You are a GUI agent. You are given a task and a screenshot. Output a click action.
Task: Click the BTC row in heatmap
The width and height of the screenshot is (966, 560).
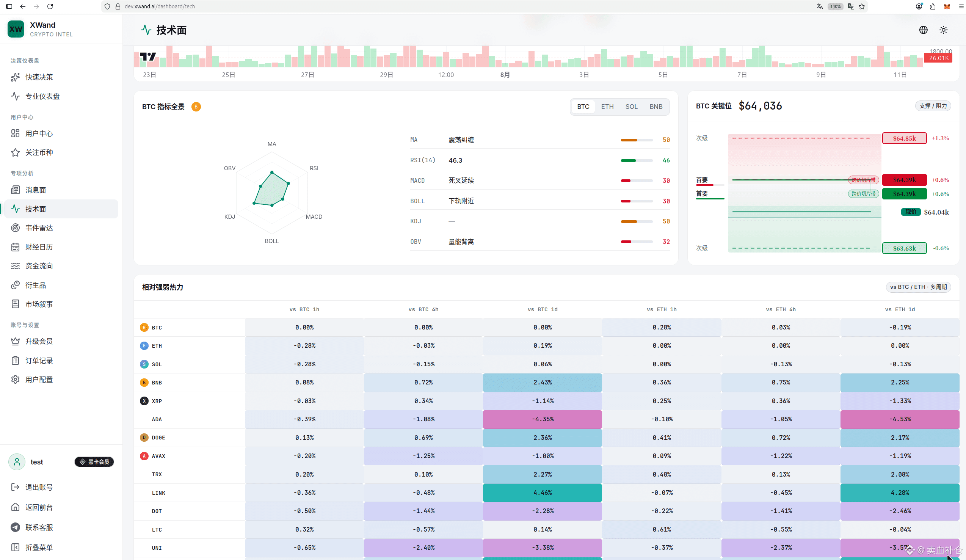[547, 327]
